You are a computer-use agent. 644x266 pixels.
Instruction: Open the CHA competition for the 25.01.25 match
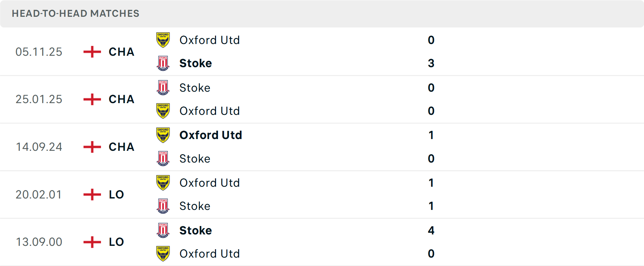pyautogui.click(x=121, y=99)
